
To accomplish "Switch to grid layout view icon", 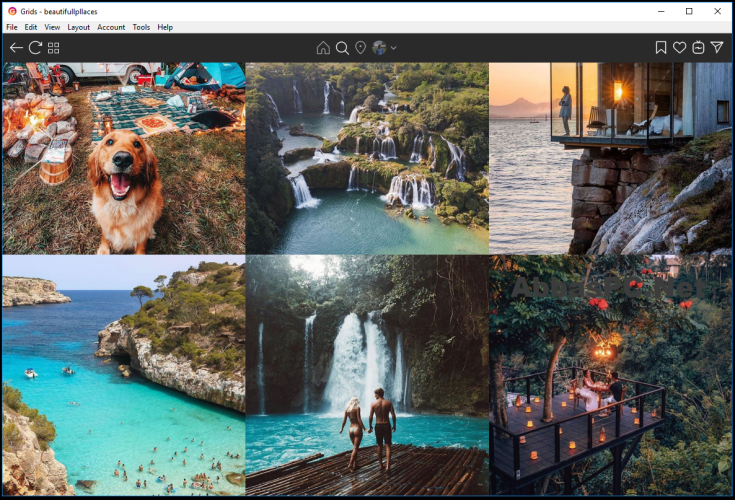I will [x=54, y=48].
